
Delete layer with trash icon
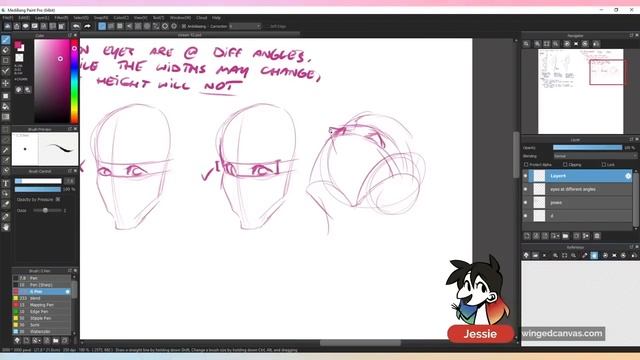(597, 236)
